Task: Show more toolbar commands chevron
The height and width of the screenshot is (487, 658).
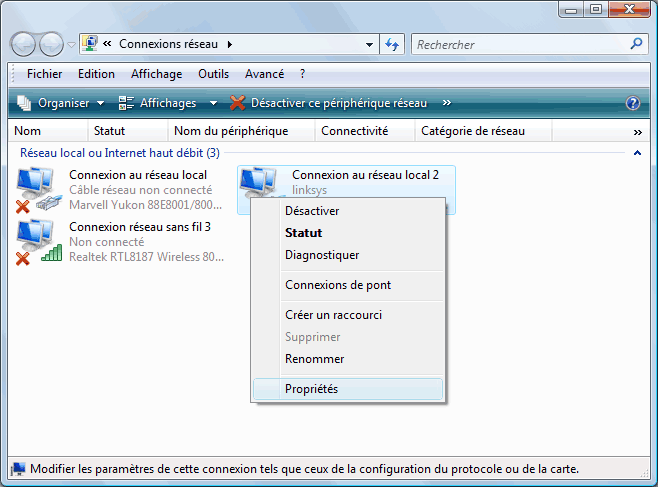Action: point(447,103)
